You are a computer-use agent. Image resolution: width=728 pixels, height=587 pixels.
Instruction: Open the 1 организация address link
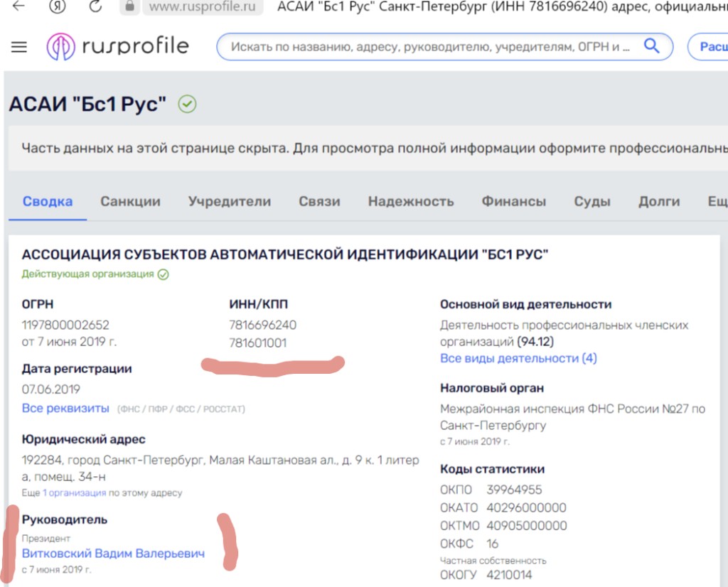(74, 492)
